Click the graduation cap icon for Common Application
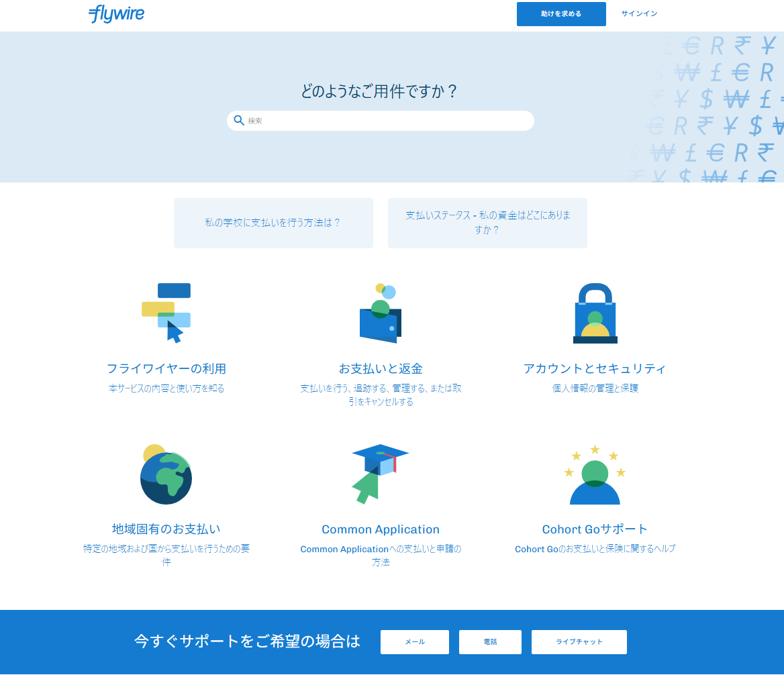Image resolution: width=784 pixels, height=675 pixels. (381, 473)
